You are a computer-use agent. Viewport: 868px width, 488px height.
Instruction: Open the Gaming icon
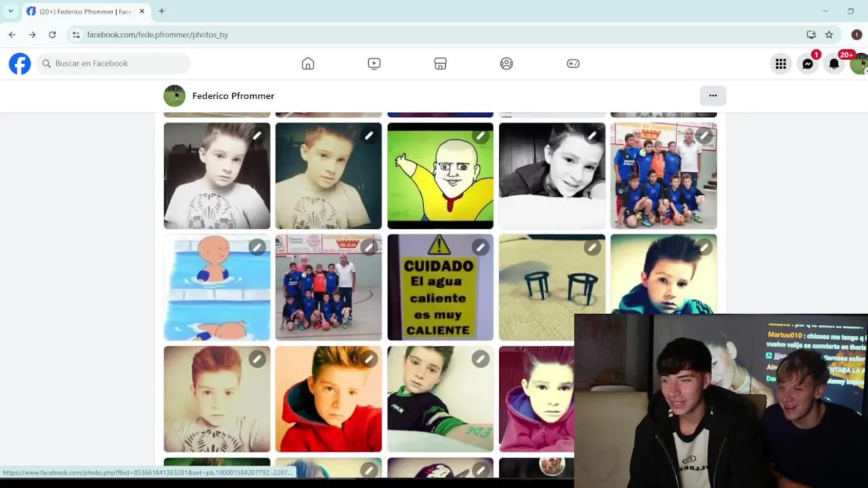coord(573,64)
